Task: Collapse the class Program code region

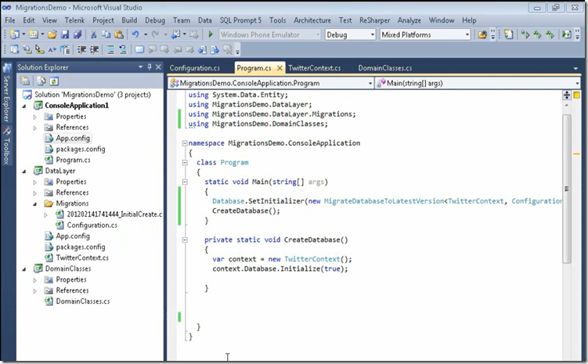Action: click(185, 163)
